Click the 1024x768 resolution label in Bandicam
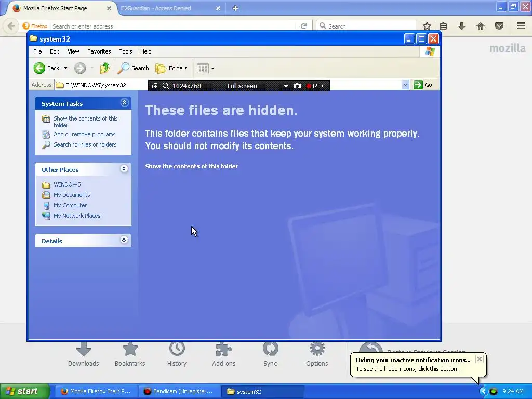This screenshot has width=532, height=399. click(x=187, y=86)
